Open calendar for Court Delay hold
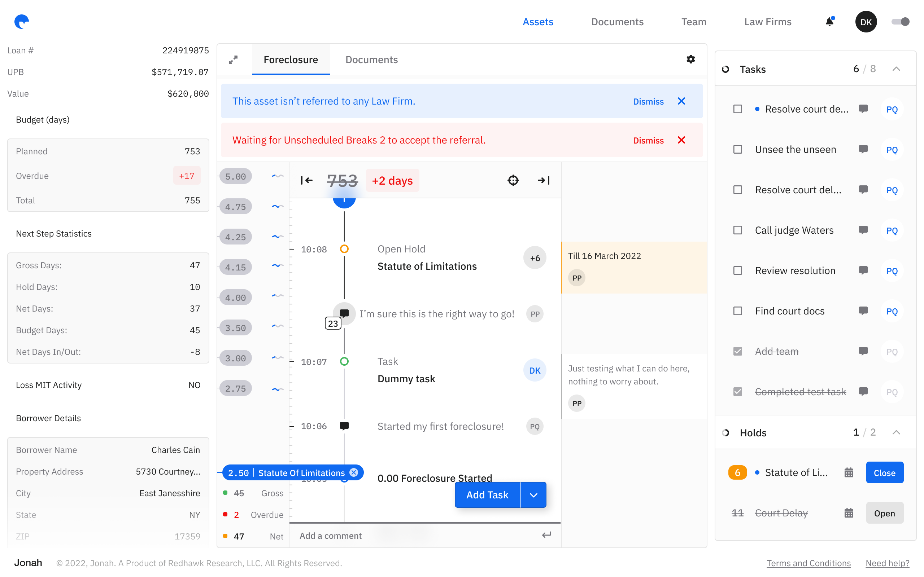Image resolution: width=924 pixels, height=577 pixels. (849, 512)
